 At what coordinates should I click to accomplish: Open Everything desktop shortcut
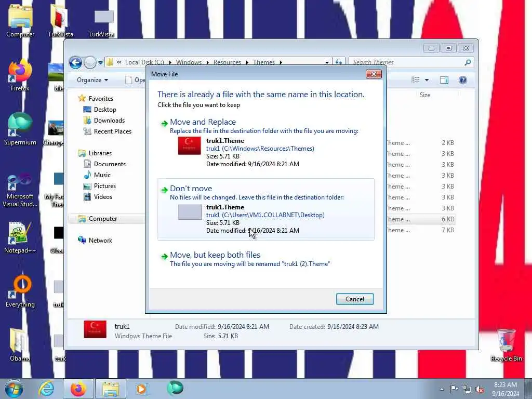point(20,292)
